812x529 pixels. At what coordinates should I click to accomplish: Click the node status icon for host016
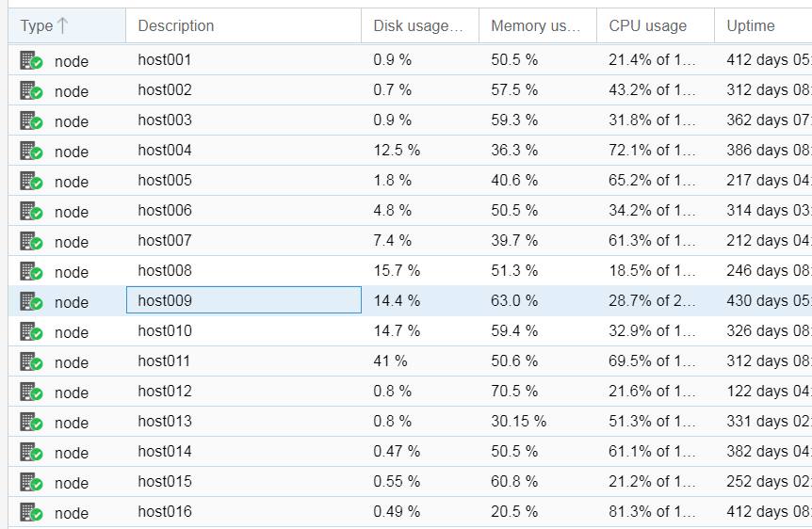(31, 513)
